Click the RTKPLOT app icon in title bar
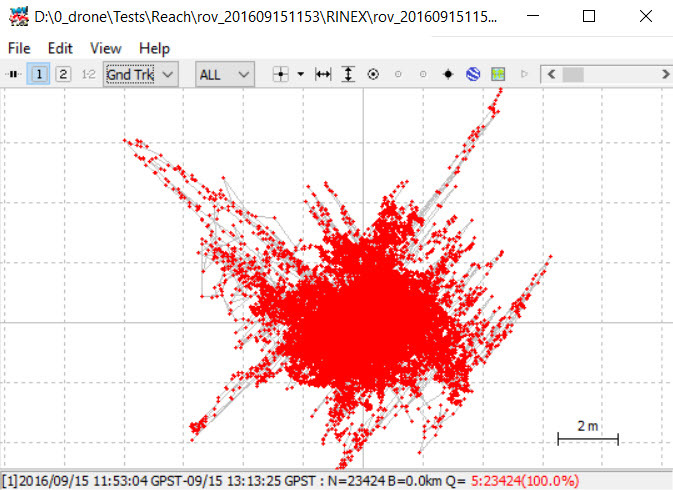Viewport: 673px width, 490px height. click(x=19, y=17)
